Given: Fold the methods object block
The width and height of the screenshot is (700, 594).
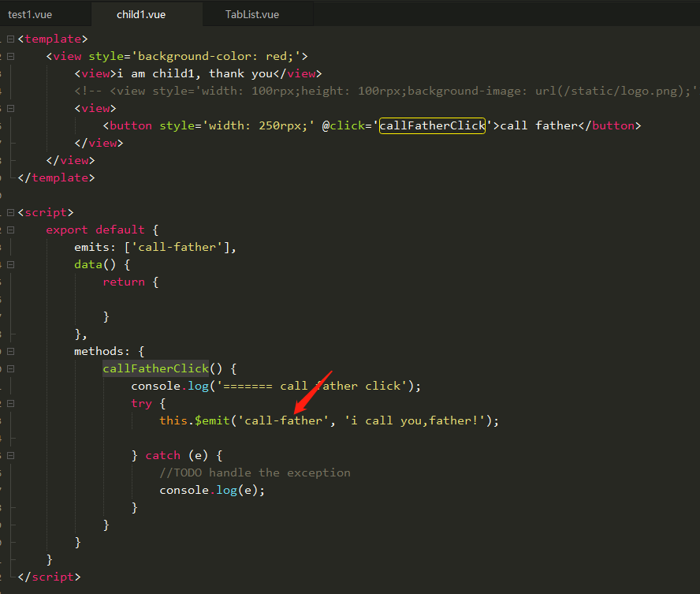Looking at the screenshot, I should (11, 352).
